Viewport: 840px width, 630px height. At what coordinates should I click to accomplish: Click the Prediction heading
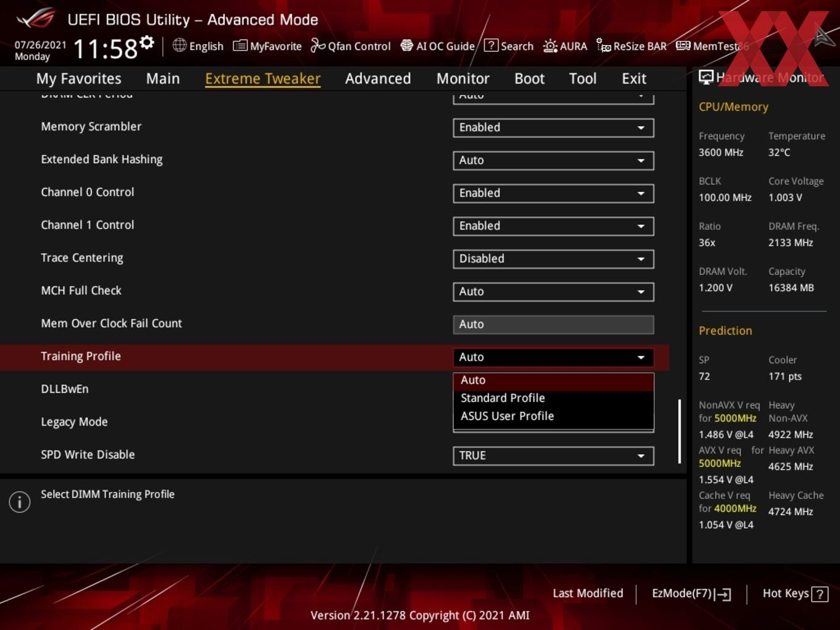pos(725,330)
